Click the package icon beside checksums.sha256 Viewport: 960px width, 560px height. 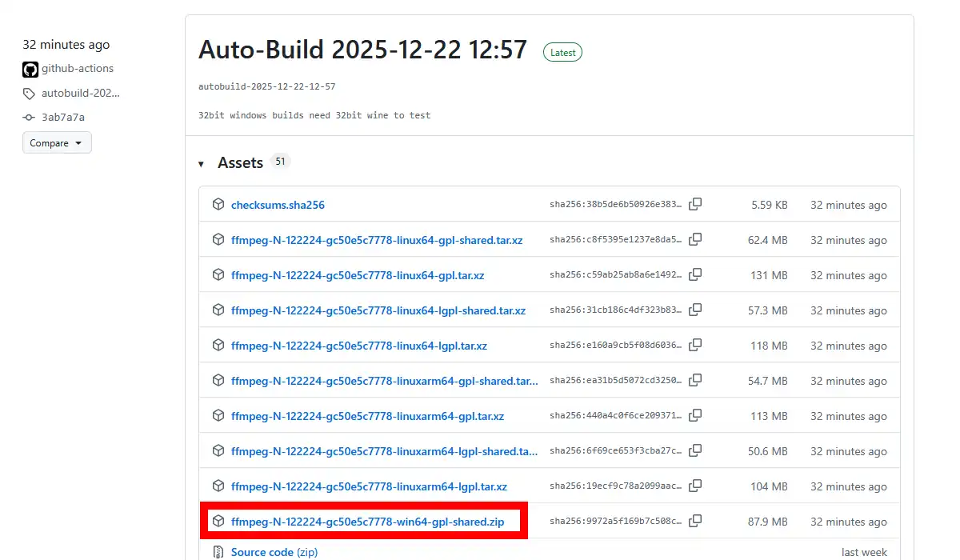218,205
